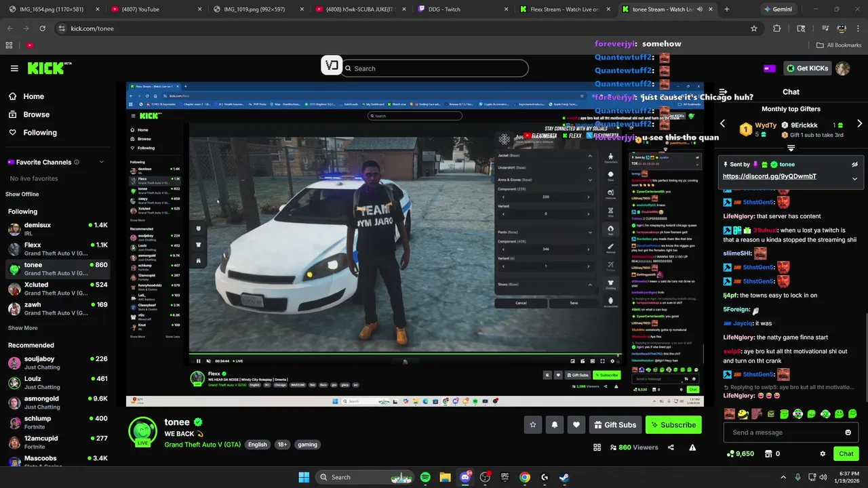Open the chat emoji picker

click(x=848, y=432)
